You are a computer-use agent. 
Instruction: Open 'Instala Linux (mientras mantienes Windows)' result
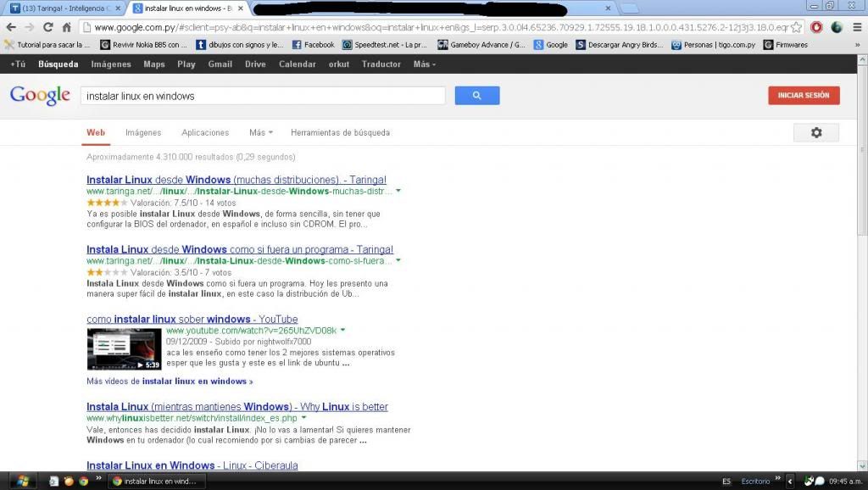pyautogui.click(x=237, y=407)
